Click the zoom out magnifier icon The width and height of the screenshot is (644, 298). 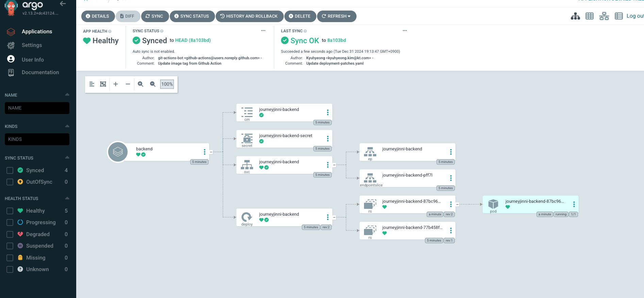click(153, 84)
